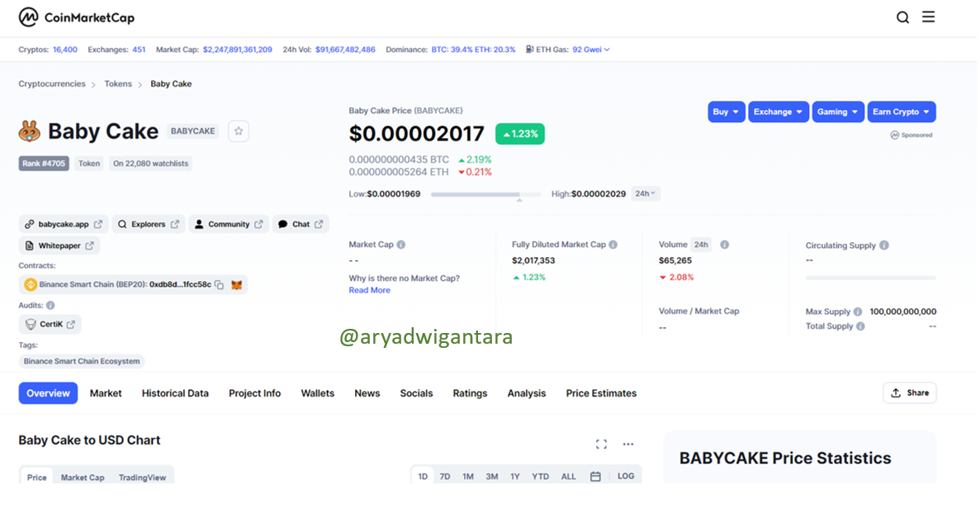Click the low/high price range bar
The image size is (980, 509).
point(486,194)
